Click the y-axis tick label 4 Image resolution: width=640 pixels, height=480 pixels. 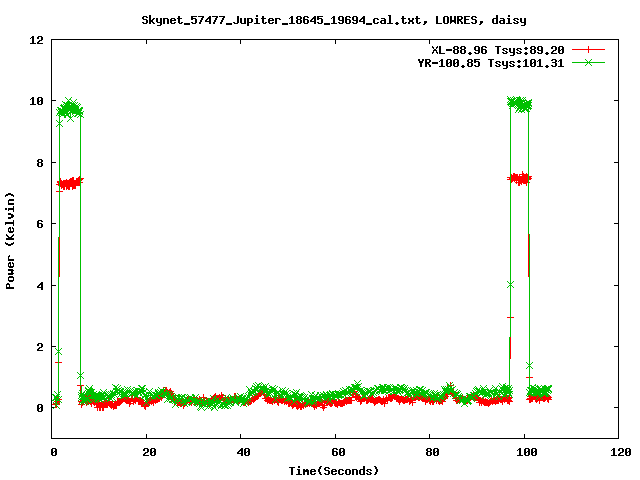click(40, 286)
